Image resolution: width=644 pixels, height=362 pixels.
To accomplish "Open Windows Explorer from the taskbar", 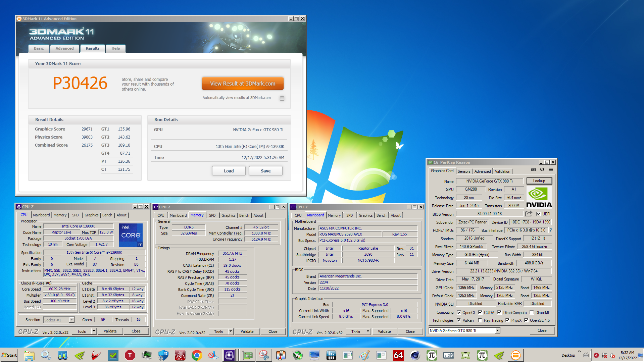I will point(29,355).
